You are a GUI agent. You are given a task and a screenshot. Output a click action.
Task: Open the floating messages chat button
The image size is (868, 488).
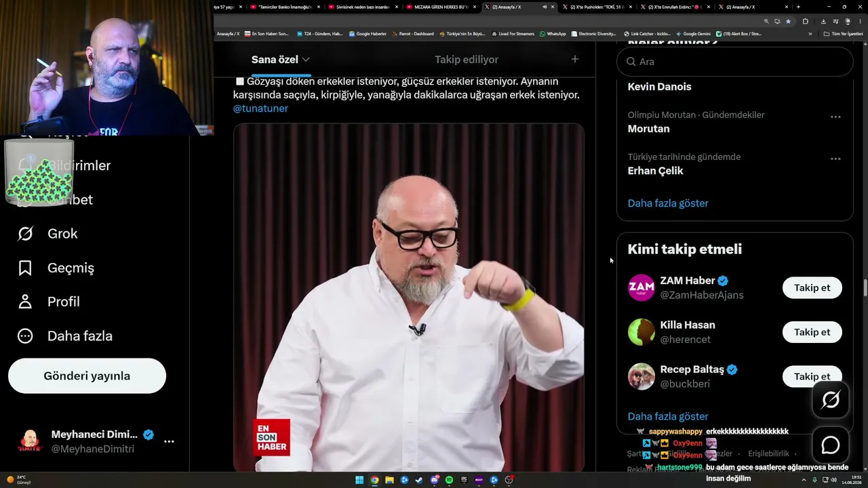pos(831,445)
